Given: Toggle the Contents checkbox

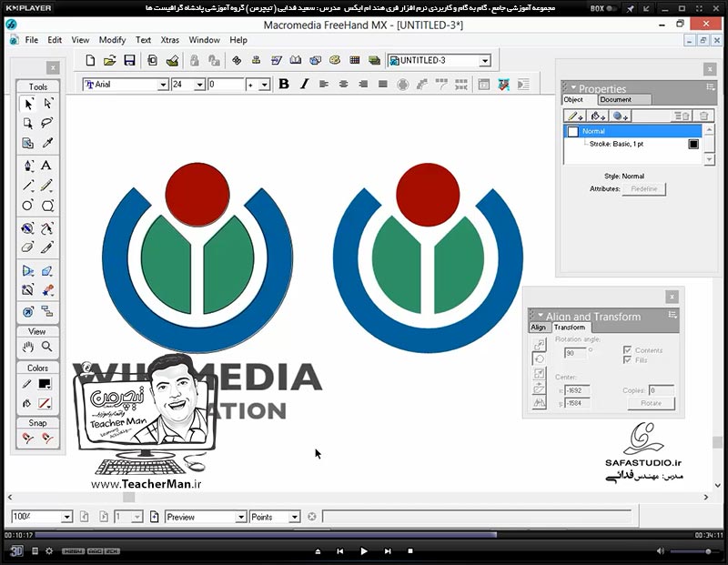Looking at the screenshot, I should (x=627, y=349).
